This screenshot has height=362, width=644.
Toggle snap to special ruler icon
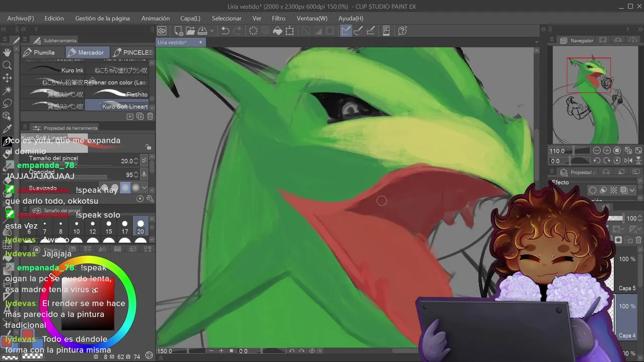coord(358,31)
